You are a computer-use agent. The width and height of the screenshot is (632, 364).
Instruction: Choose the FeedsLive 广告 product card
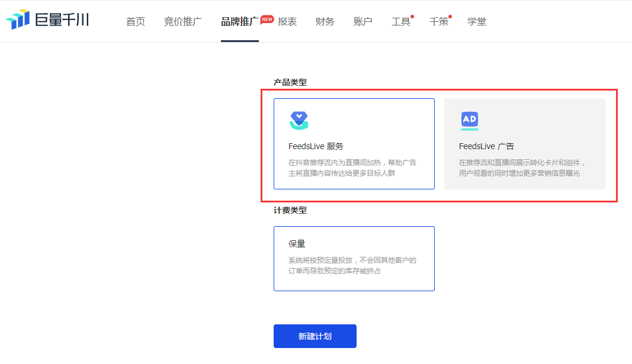(525, 144)
